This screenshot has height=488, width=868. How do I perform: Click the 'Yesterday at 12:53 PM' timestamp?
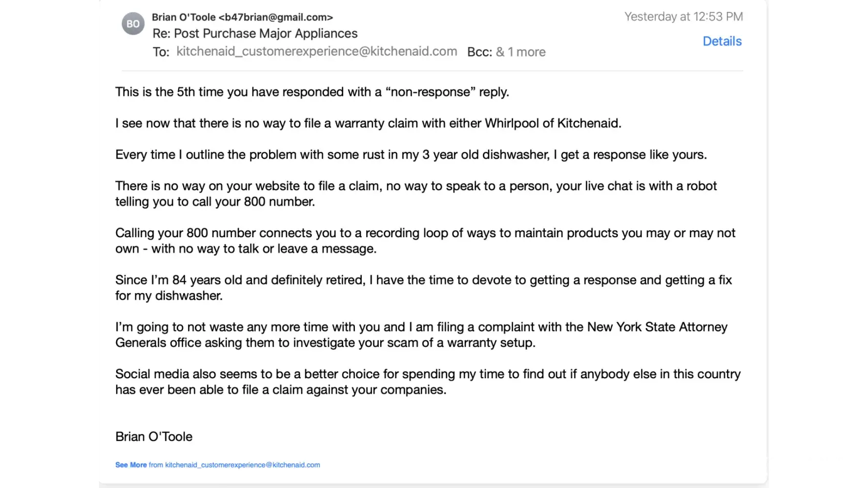[683, 17]
